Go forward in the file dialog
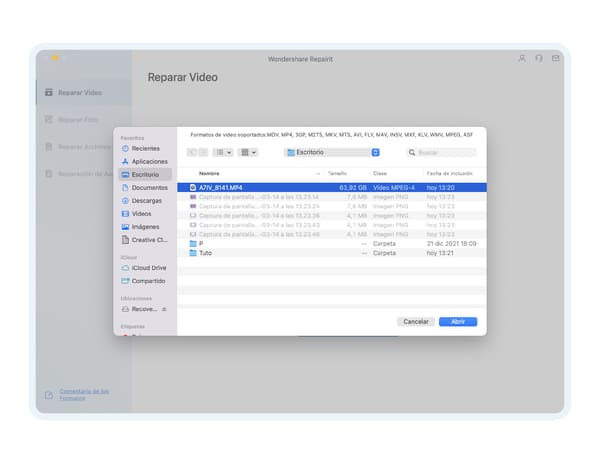Viewport: 600px width, 463px height. pos(203,152)
